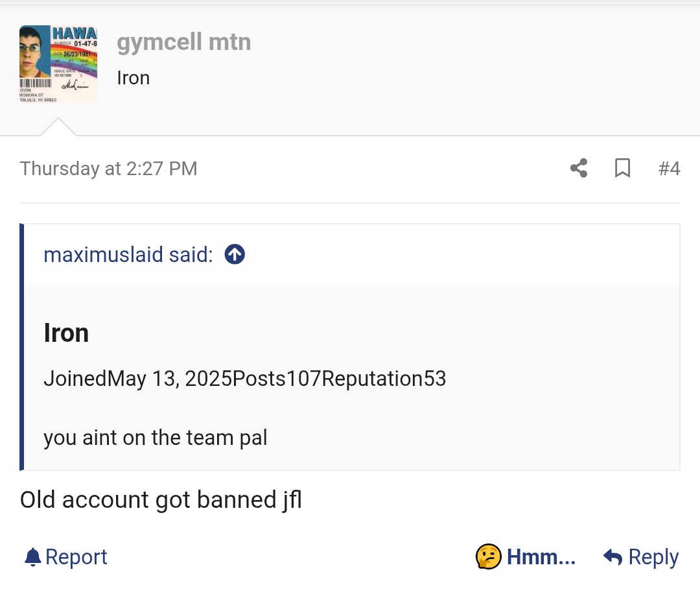
Task: Open the post permalink #4
Action: 669,169
